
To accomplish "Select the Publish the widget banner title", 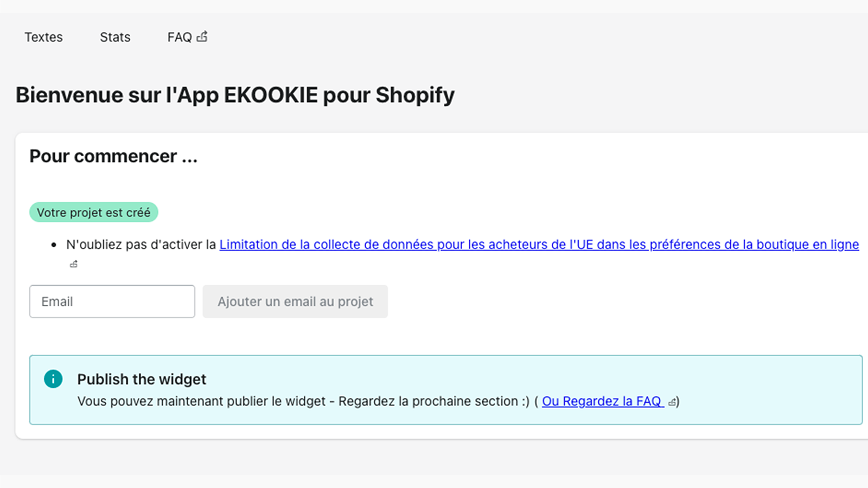I will click(x=142, y=379).
